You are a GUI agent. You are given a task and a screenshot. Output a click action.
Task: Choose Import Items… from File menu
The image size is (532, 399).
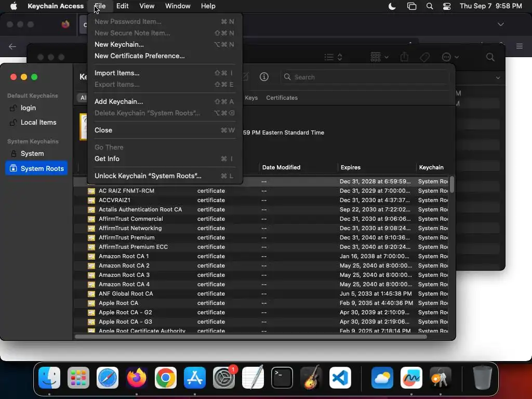tap(164, 73)
